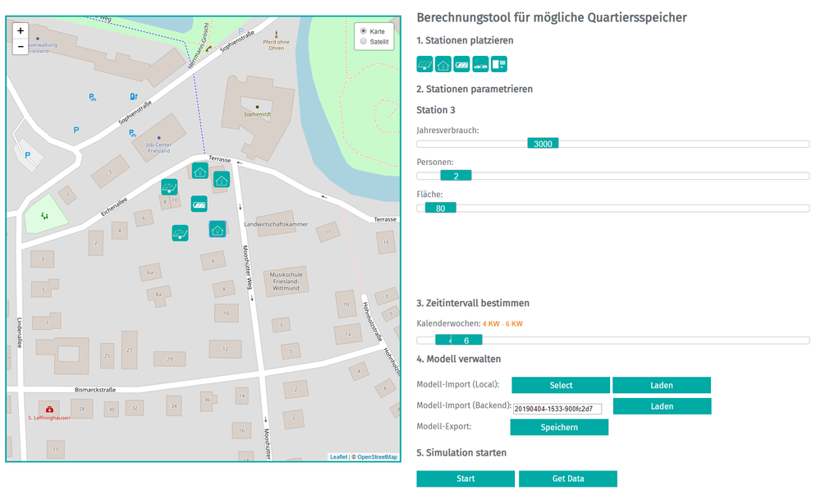Start the simulation
The width and height of the screenshot is (821, 504).
(x=466, y=479)
